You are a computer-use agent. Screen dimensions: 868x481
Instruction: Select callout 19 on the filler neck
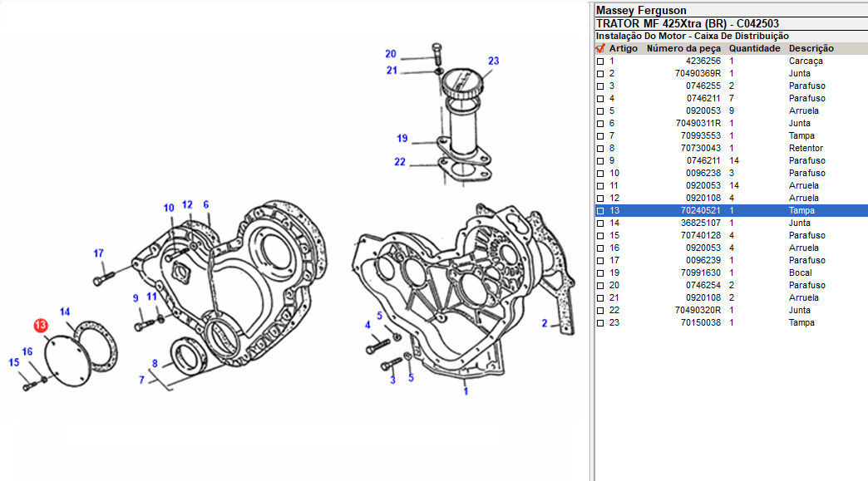click(x=402, y=139)
